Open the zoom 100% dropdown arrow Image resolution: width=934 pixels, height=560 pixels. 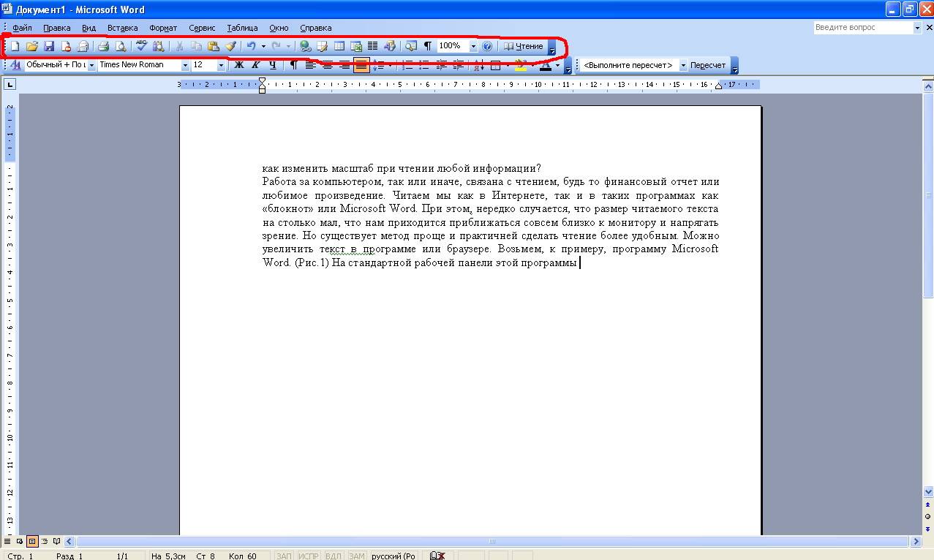[x=473, y=46]
